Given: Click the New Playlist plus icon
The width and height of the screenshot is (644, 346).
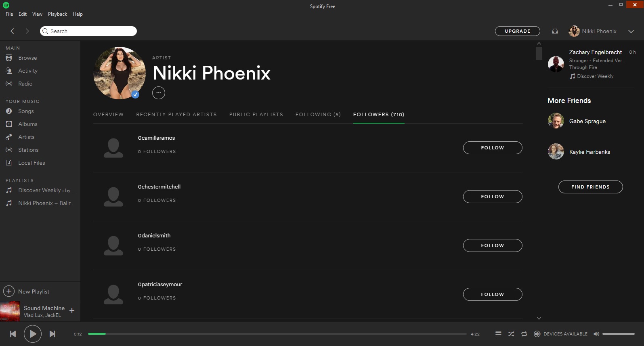Looking at the screenshot, I should [x=9, y=291].
